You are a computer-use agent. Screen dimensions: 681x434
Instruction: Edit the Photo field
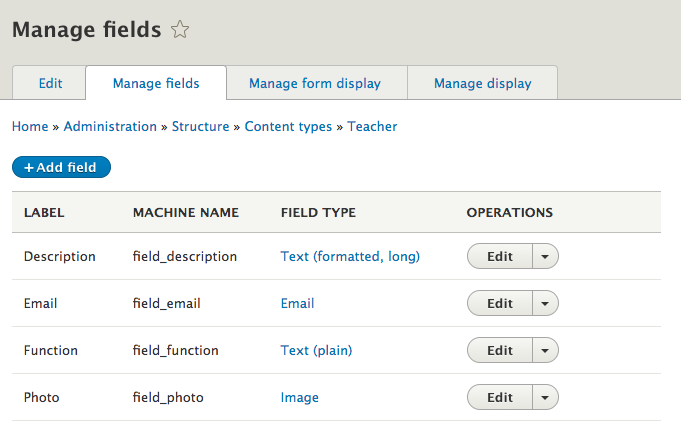[500, 398]
